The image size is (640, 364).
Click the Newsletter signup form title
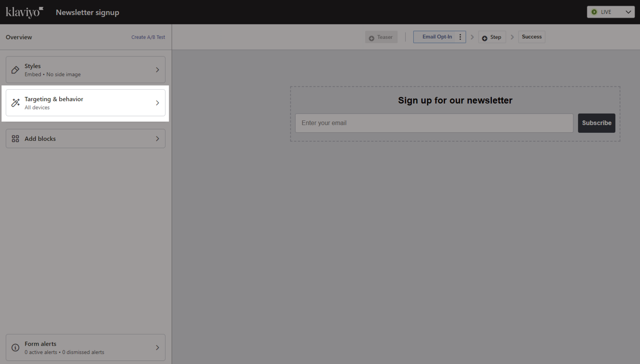click(x=88, y=12)
